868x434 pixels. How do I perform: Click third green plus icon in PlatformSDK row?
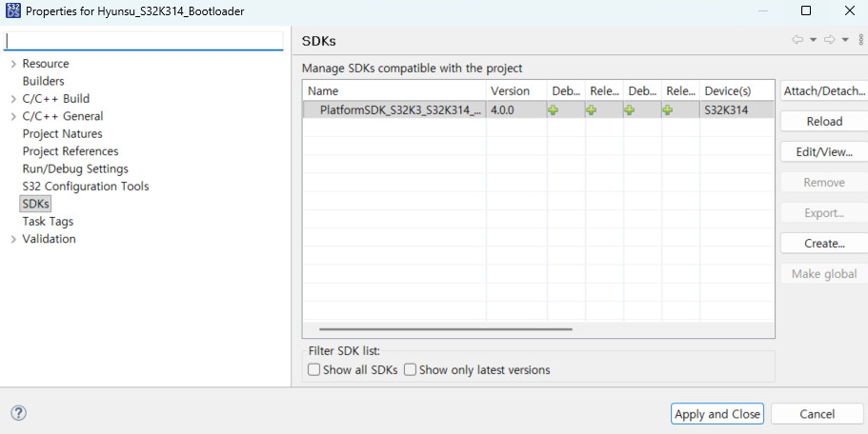(630, 110)
